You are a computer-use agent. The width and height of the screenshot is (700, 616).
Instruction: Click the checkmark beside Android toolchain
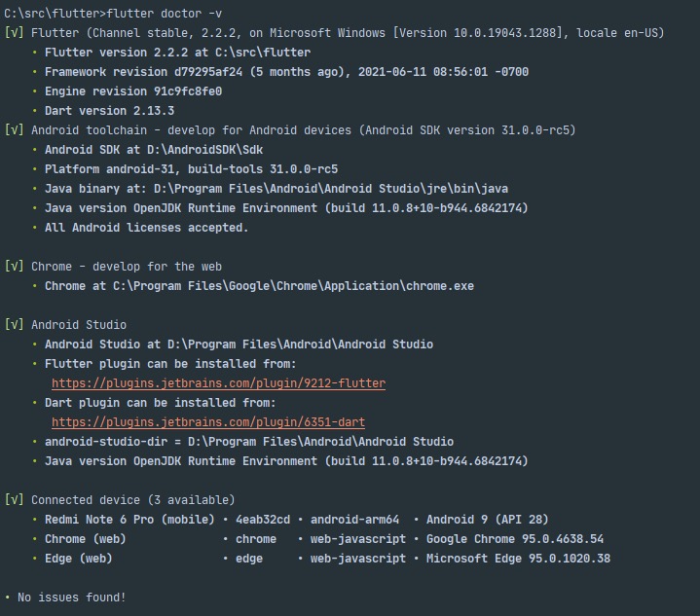coord(14,129)
